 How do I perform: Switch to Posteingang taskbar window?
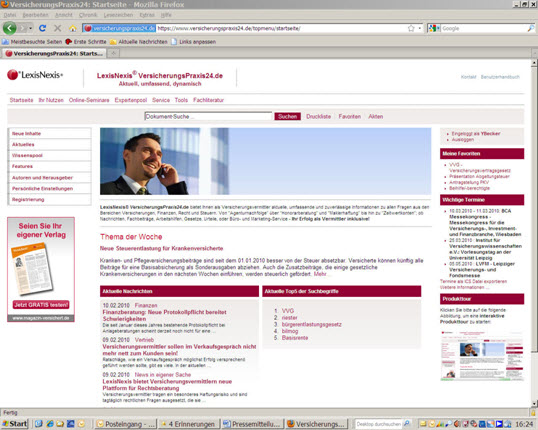click(126, 424)
